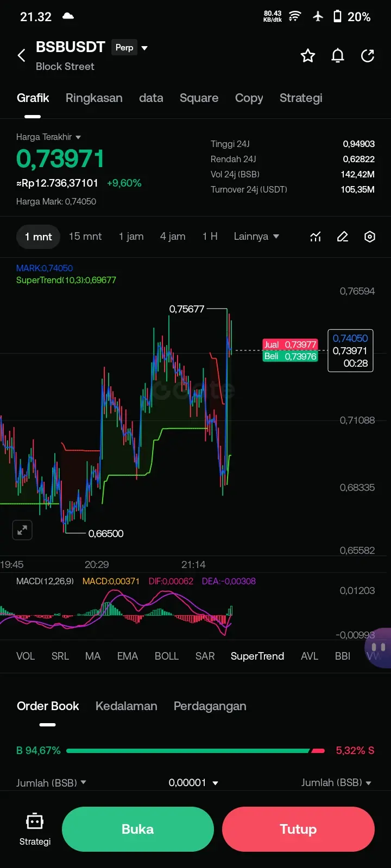Tap the last price 0,73971
The width and height of the screenshot is (391, 868).
pyautogui.click(x=60, y=159)
